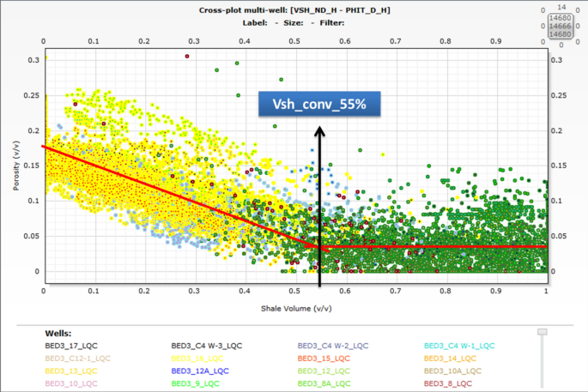
Task: Click the Porosity (v/v) axis title
Action: [16, 166]
